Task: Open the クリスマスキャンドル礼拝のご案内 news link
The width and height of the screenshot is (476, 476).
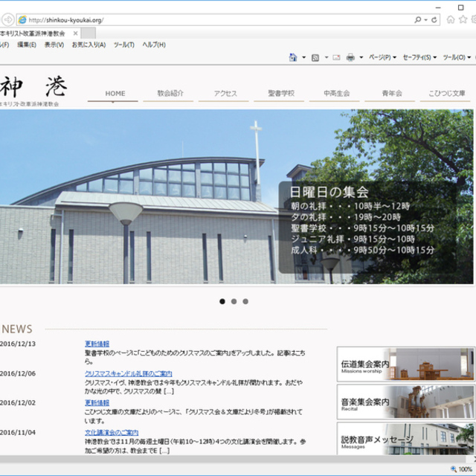Action: coord(128,373)
